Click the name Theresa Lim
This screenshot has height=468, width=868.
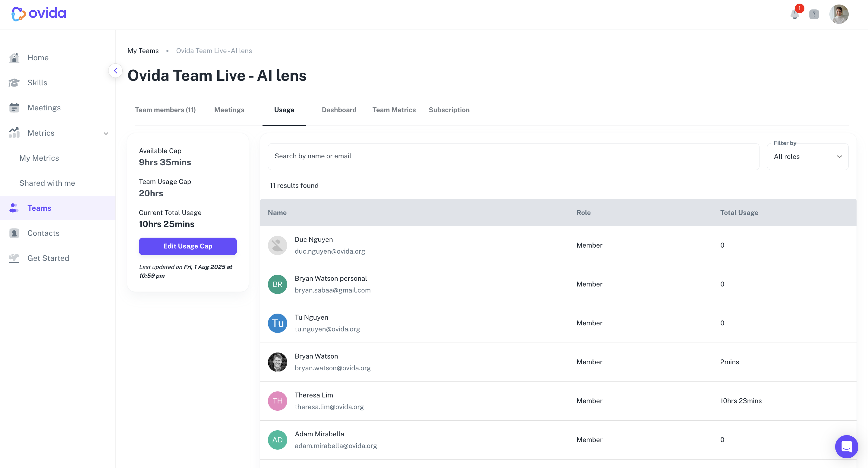[314, 395]
